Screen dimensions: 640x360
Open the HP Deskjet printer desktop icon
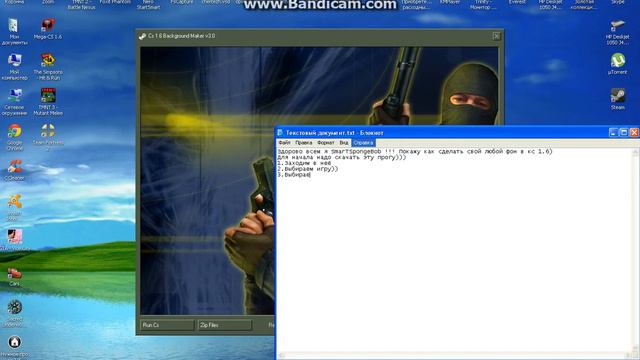(x=618, y=31)
